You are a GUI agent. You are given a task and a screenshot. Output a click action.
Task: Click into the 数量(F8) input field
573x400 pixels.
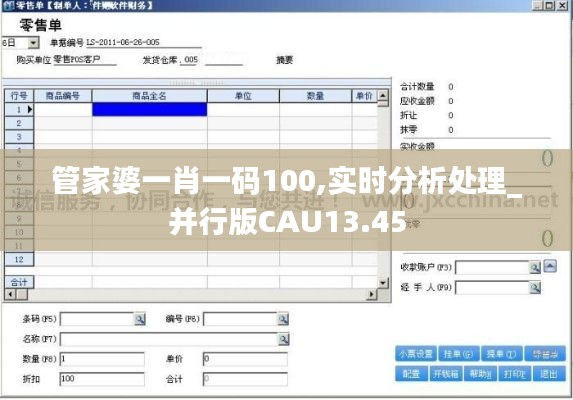[x=102, y=359]
